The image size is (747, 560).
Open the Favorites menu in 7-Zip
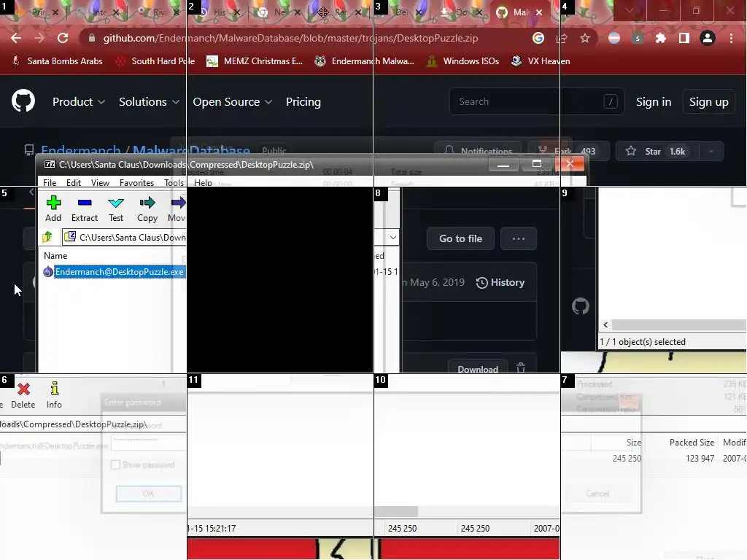click(x=136, y=182)
